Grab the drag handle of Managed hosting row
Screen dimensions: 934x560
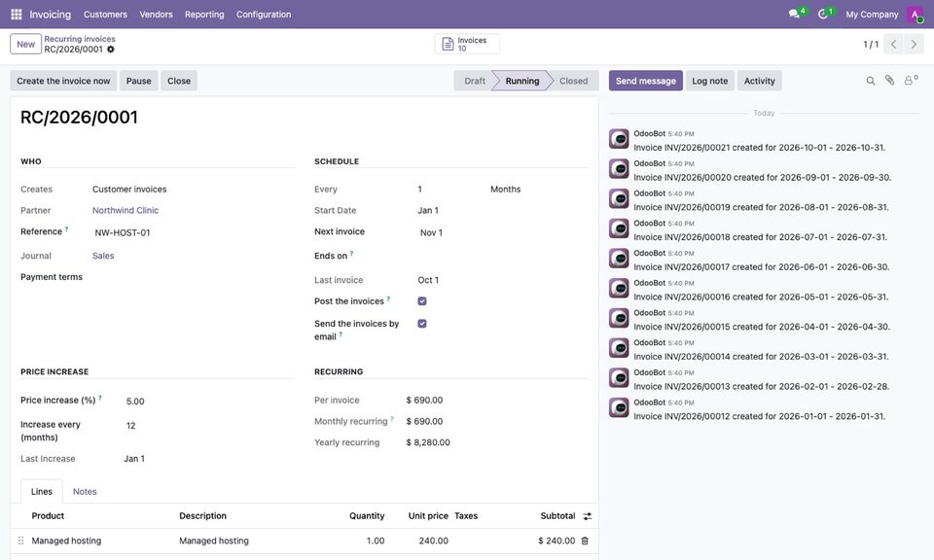click(x=20, y=541)
